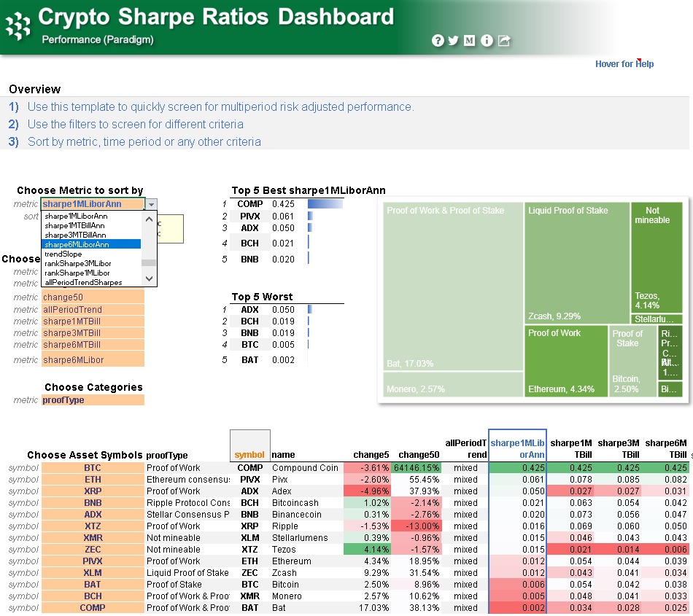Screen dimensions: 693x616
Task: Select the Bitcoin 2.50% treemap block
Action: (x=632, y=361)
